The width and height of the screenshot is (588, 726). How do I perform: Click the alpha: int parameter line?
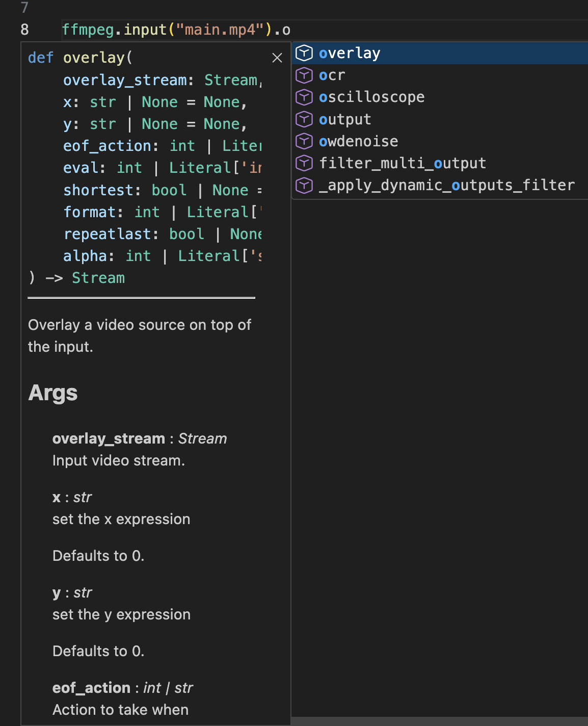(163, 256)
